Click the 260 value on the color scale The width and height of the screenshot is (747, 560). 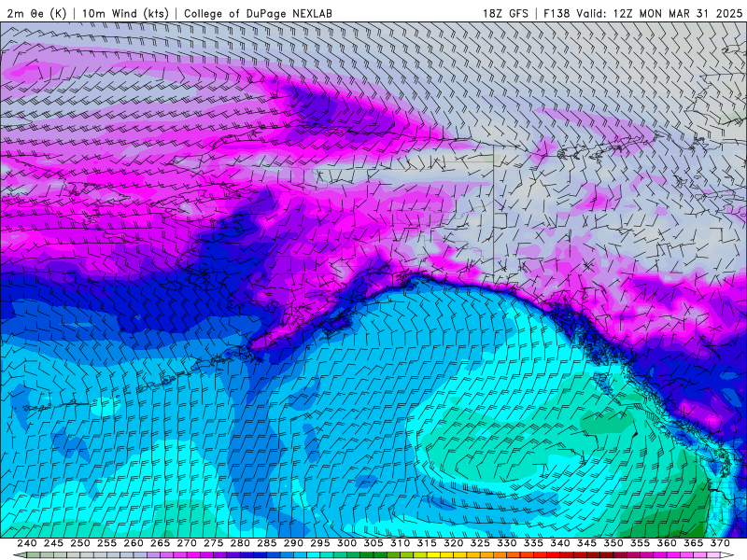(x=134, y=543)
